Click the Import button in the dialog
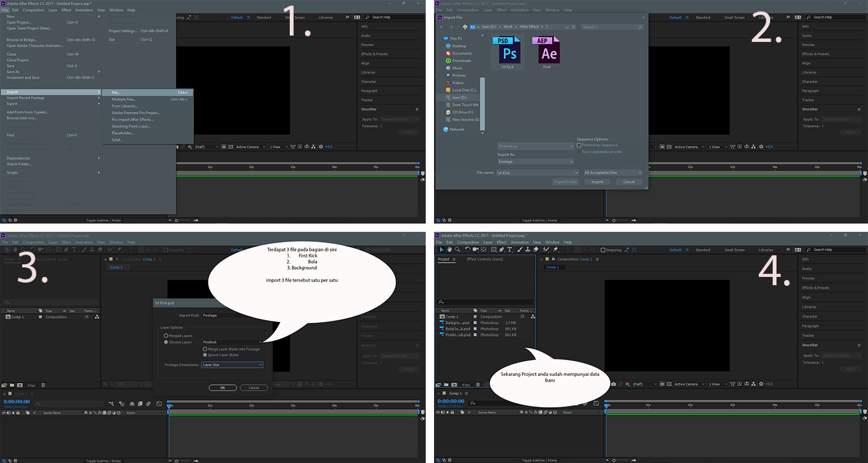Screen dimensions: 868x463 [597, 182]
